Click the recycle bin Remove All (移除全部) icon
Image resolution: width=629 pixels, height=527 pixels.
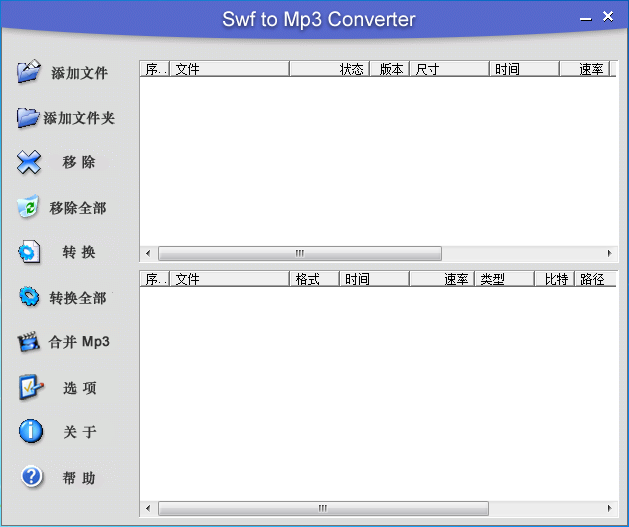pyautogui.click(x=28, y=206)
